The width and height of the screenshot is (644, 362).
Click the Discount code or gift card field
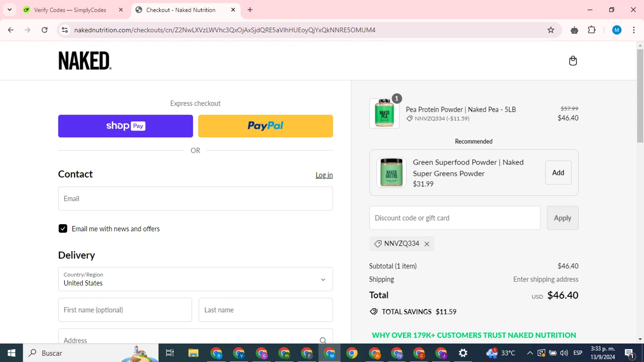455,218
